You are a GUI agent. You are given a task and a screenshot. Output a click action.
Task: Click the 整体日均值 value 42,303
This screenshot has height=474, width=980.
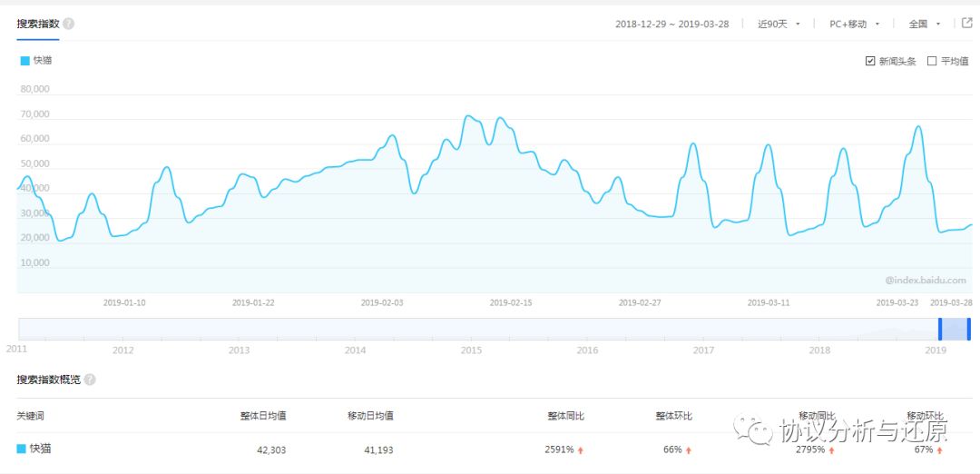271,449
